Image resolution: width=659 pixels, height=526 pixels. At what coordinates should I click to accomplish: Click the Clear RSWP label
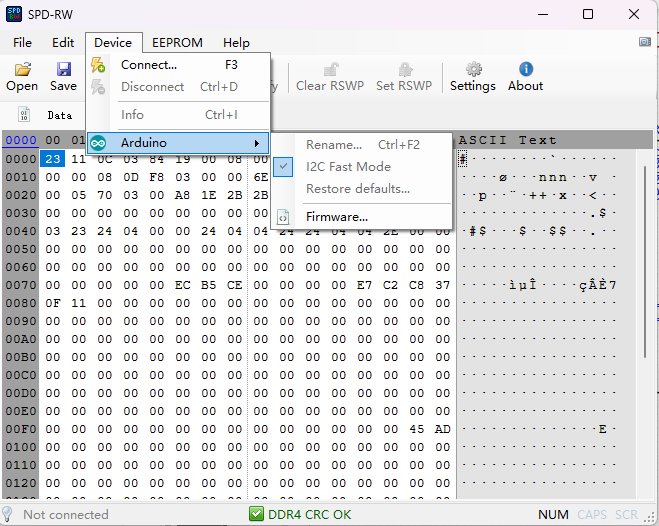[x=330, y=86]
